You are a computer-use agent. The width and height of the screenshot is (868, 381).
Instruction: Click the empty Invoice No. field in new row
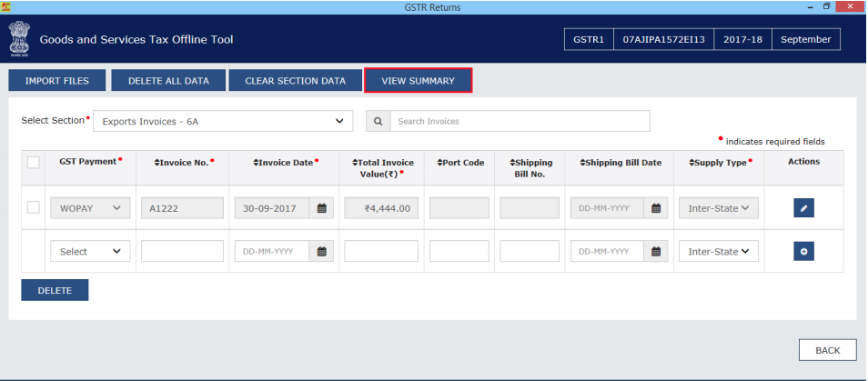click(182, 251)
